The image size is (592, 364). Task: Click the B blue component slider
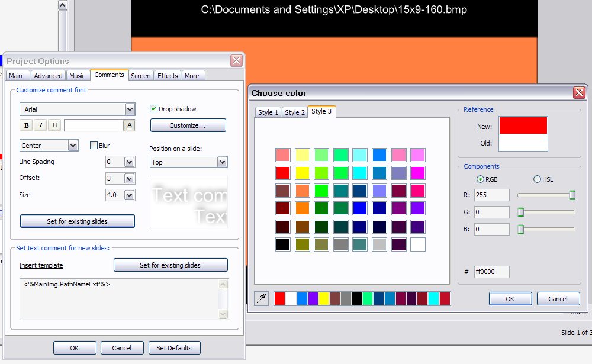(x=546, y=229)
